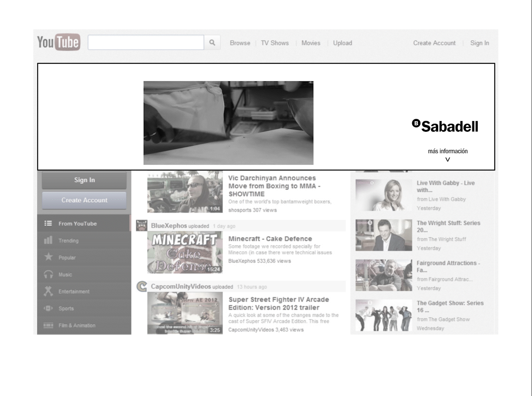The height and width of the screenshot is (396, 532).
Task: Click the Sabadell logo in the ad
Action: 445,126
